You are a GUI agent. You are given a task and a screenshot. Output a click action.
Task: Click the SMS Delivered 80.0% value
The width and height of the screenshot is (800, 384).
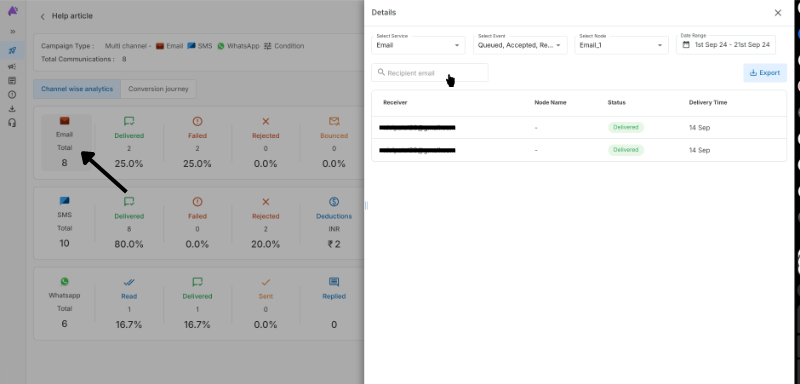click(x=129, y=244)
